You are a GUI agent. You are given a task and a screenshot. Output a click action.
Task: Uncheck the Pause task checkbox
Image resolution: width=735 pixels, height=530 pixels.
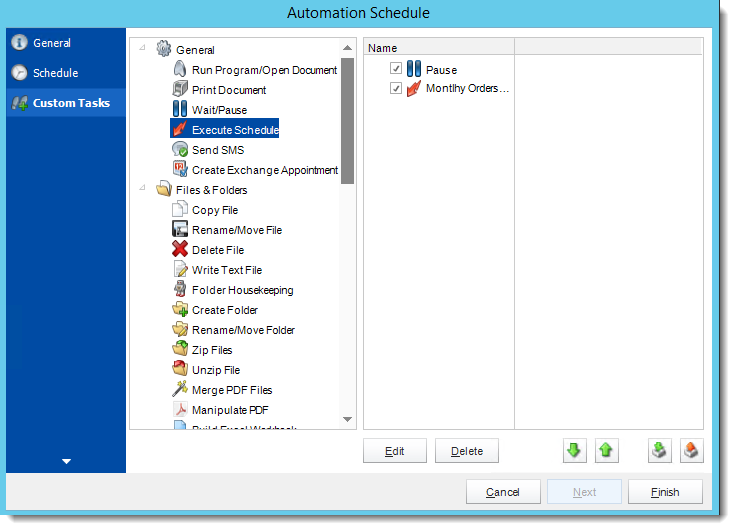coord(396,69)
